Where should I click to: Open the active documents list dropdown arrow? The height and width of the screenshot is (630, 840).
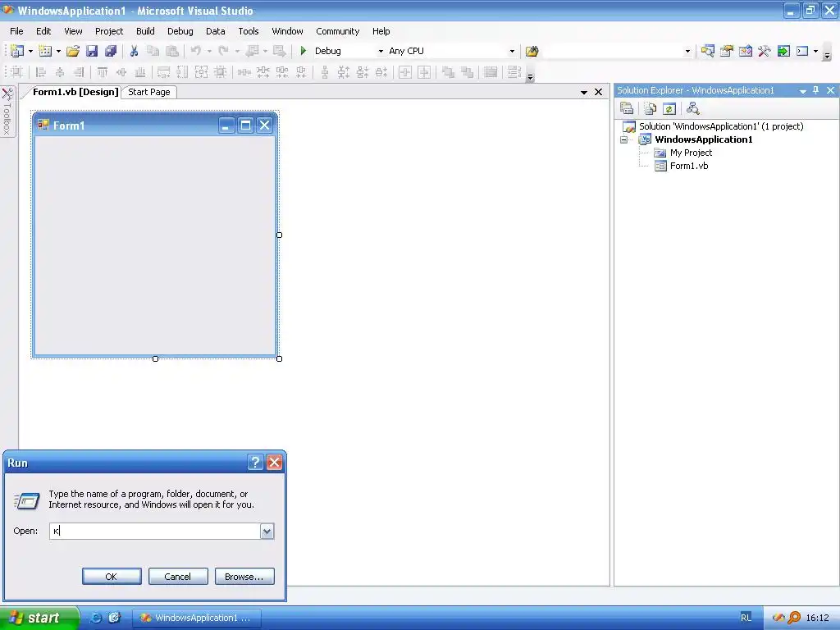tap(584, 92)
